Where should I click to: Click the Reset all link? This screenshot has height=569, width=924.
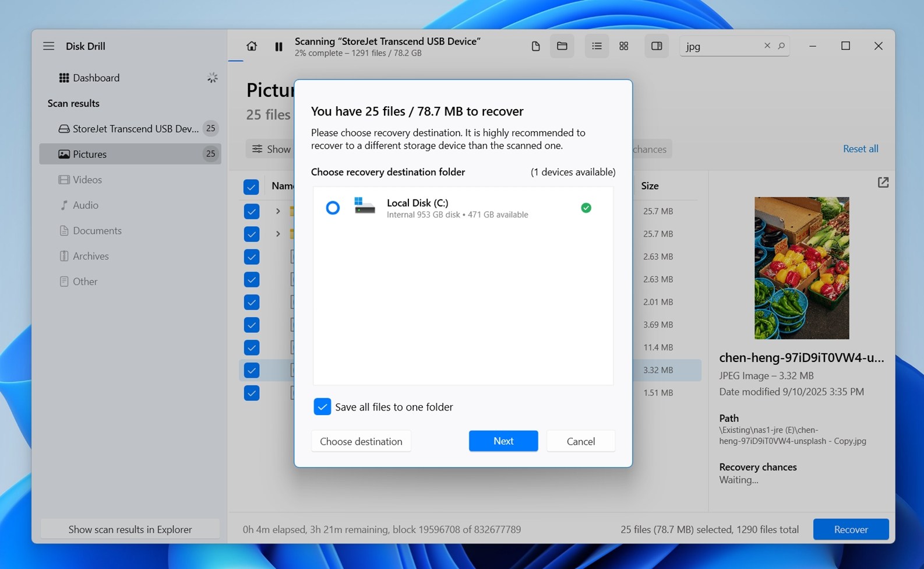(x=860, y=149)
